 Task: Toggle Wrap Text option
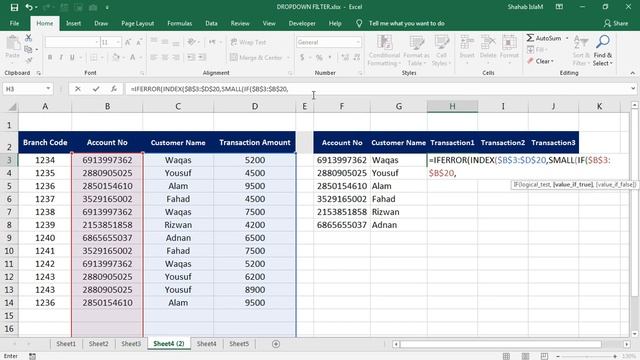[248, 42]
